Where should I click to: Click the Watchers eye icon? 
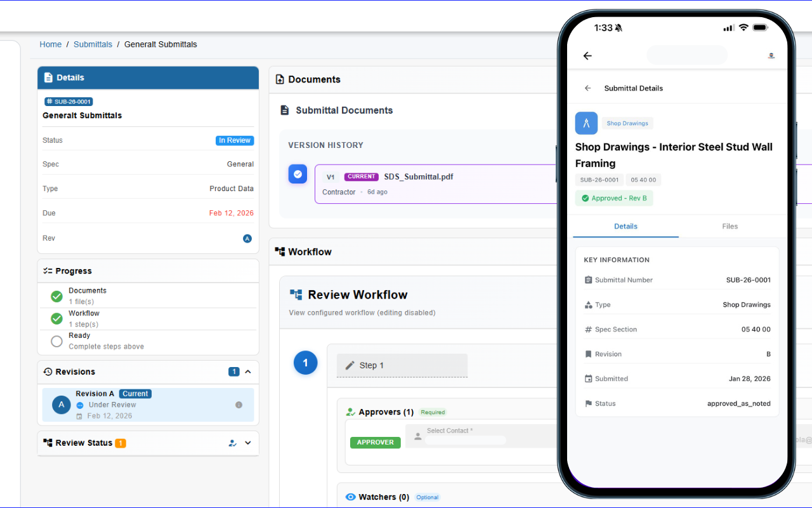(350, 497)
